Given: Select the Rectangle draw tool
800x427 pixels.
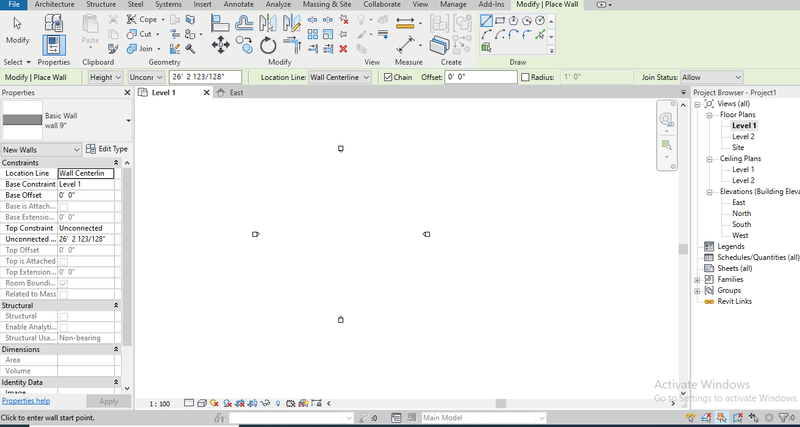Looking at the screenshot, I should pyautogui.click(x=500, y=21).
